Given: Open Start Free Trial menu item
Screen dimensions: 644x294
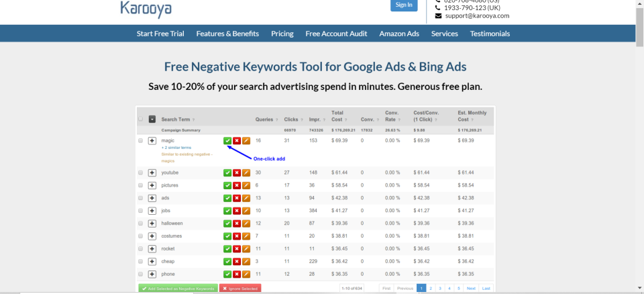Looking at the screenshot, I should (x=160, y=34).
